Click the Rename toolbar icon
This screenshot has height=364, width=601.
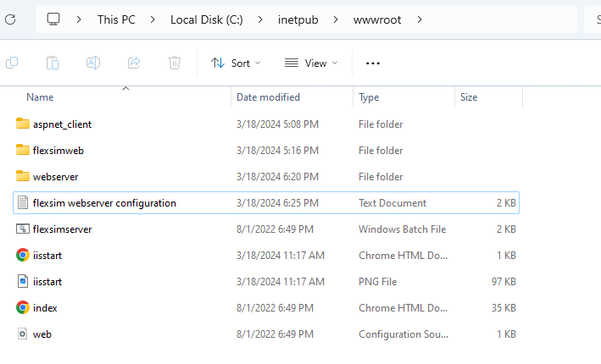point(93,63)
